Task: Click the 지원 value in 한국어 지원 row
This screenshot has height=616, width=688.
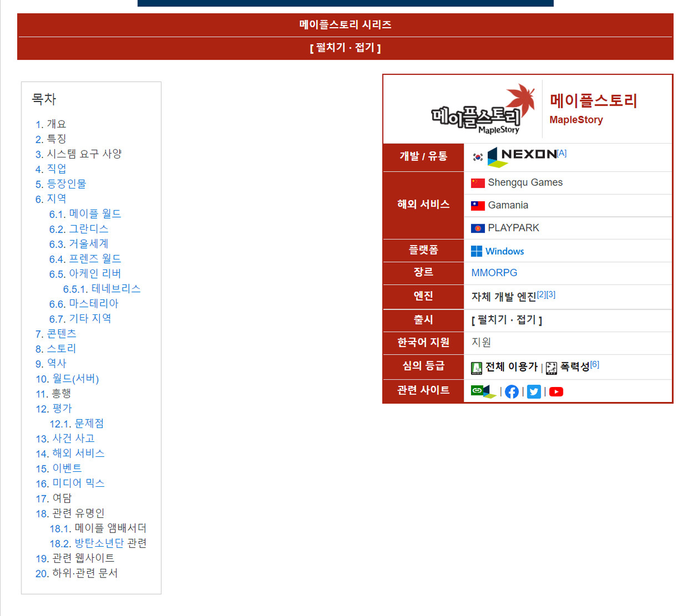Action: [481, 342]
